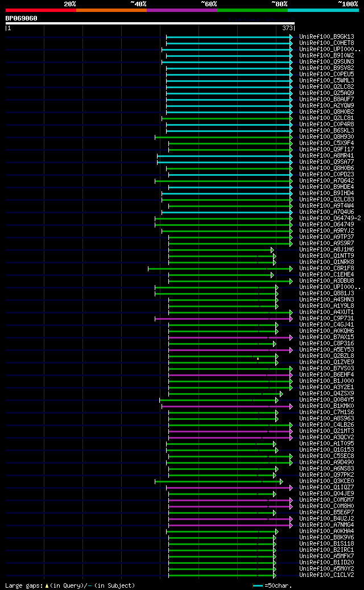
Task: Click the purple alignment bar for B7AX15
Action: pyautogui.click(x=230, y=337)
